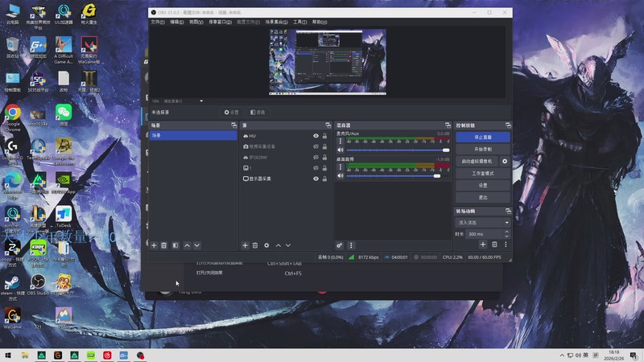Open 场景集合(S) menu

click(x=276, y=22)
